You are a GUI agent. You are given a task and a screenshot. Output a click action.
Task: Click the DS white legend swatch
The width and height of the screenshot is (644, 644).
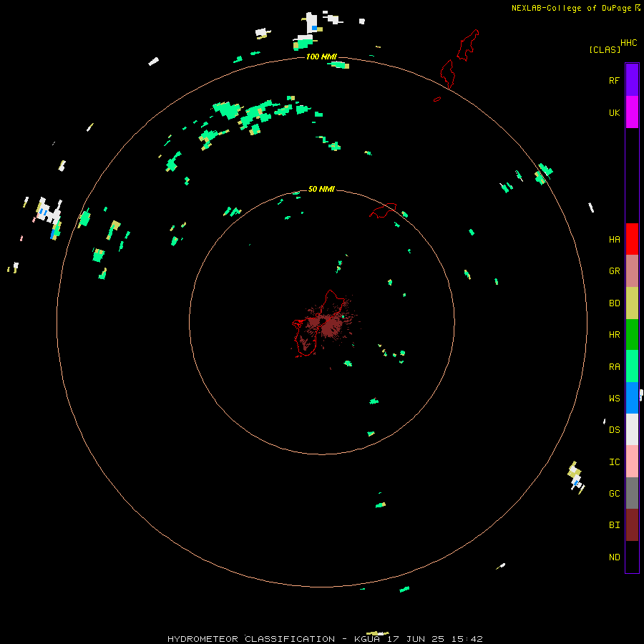tap(632, 429)
